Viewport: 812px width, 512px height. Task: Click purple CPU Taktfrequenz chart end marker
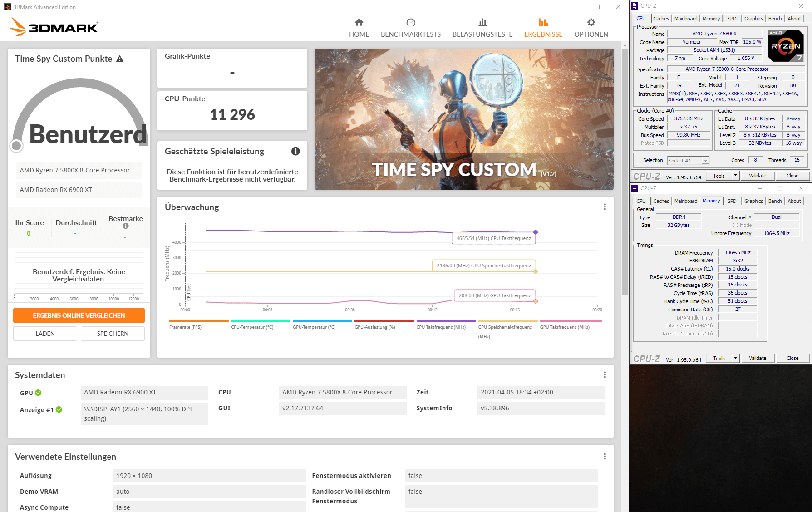[x=536, y=232]
